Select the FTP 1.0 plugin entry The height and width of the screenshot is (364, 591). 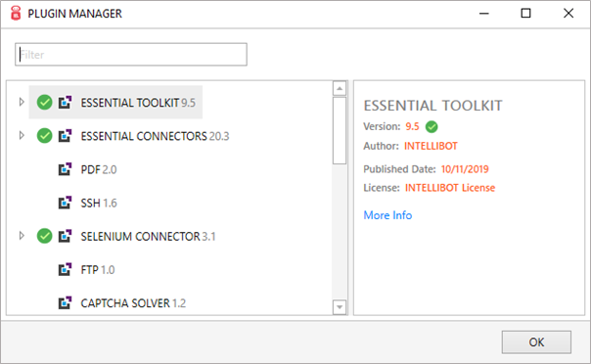click(x=98, y=270)
